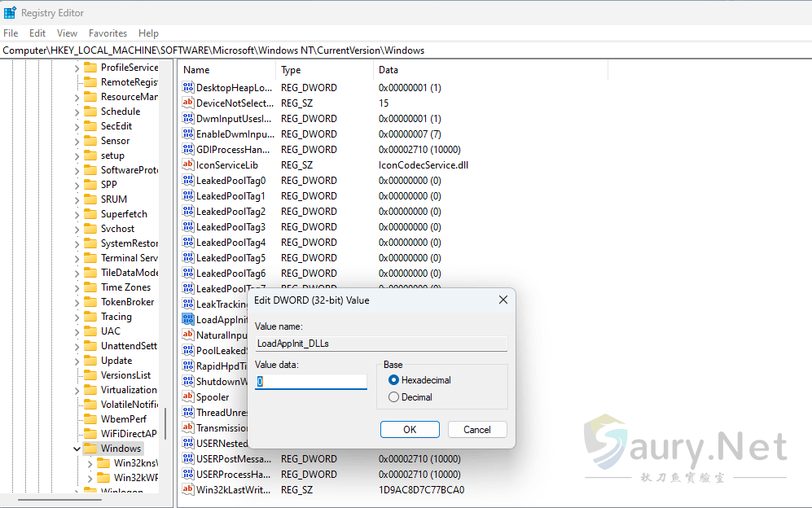Click the Win32kLastWriteTime string value icon
Screen dimensions: 812x508
point(188,490)
